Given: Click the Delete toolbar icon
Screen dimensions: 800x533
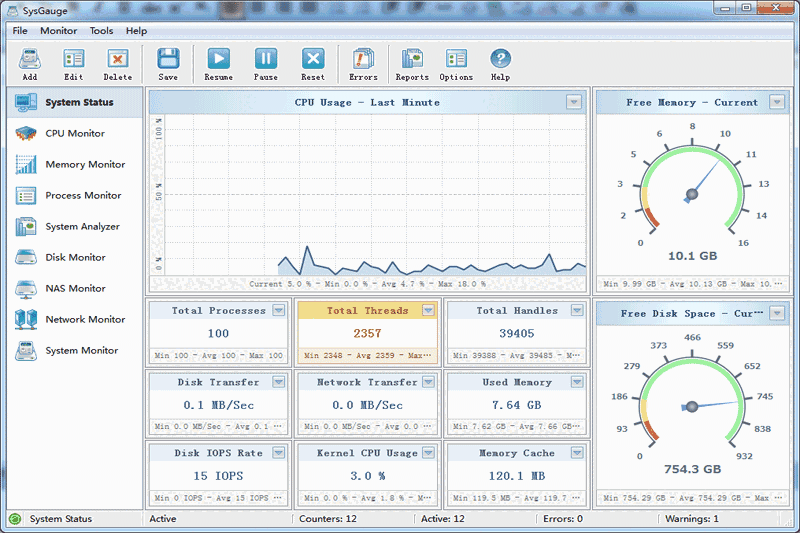Looking at the screenshot, I should (117, 60).
